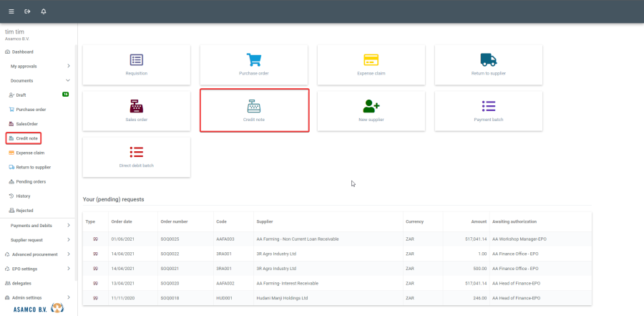Click order number SOQ0025 row

[x=170, y=238]
